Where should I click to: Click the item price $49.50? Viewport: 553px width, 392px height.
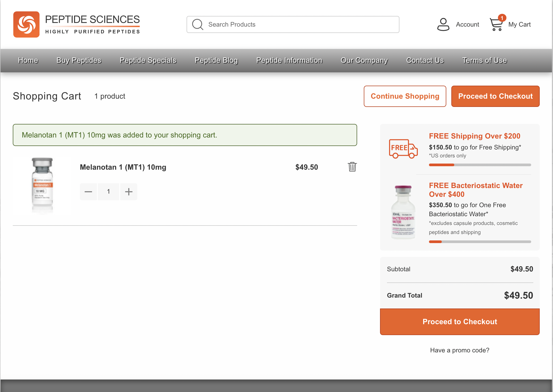pyautogui.click(x=307, y=167)
